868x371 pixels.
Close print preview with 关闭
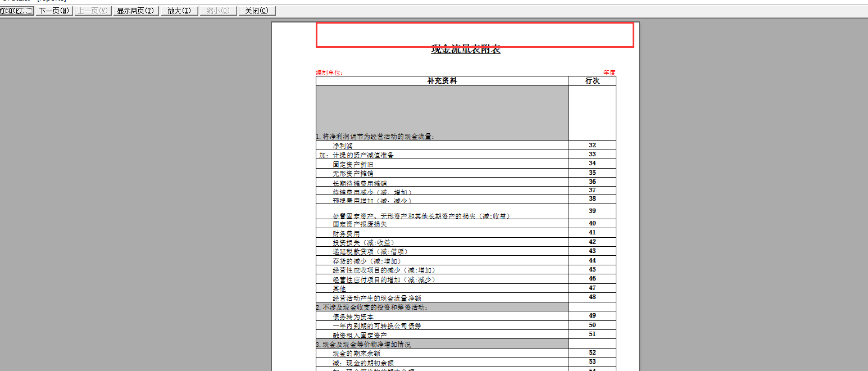pos(257,11)
